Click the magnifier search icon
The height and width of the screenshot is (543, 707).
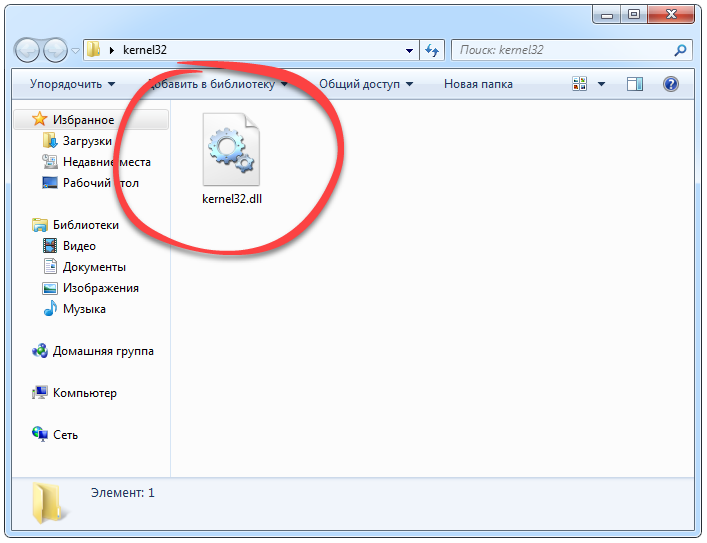coord(680,50)
